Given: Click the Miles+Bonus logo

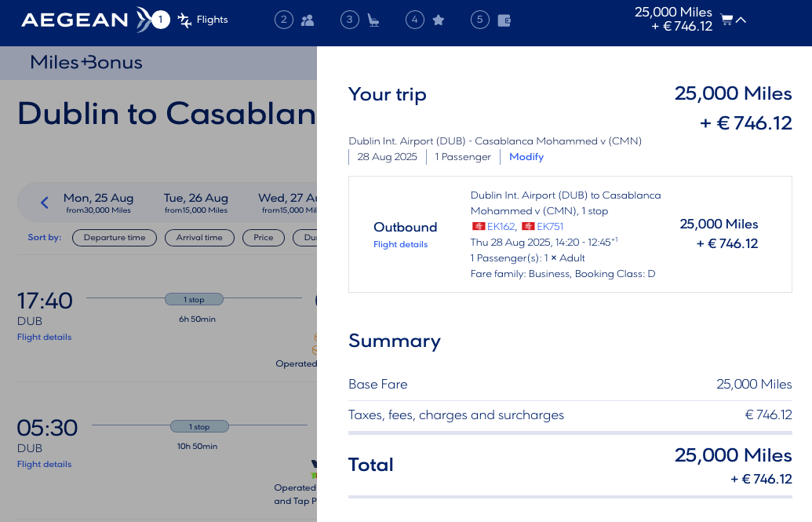Looking at the screenshot, I should 86,62.
